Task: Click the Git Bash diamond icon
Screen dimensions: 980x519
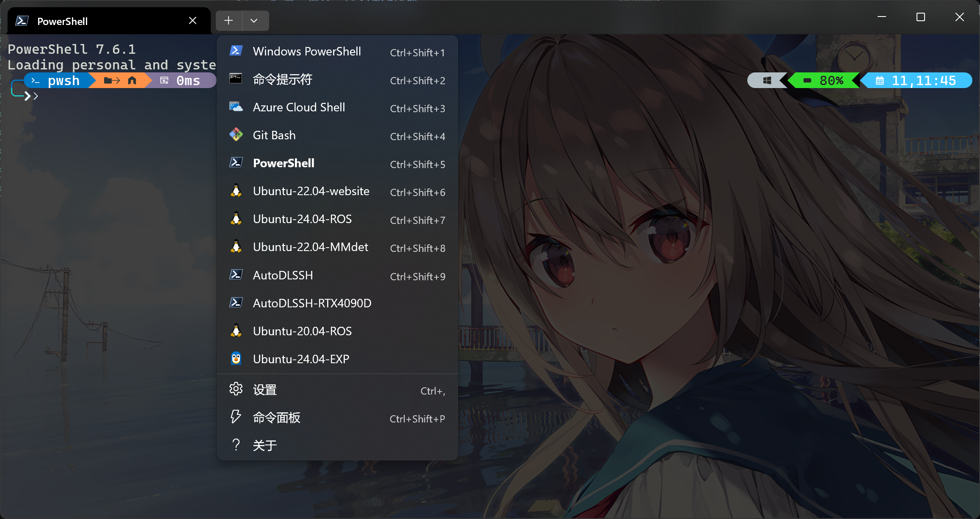Action: pyautogui.click(x=236, y=135)
